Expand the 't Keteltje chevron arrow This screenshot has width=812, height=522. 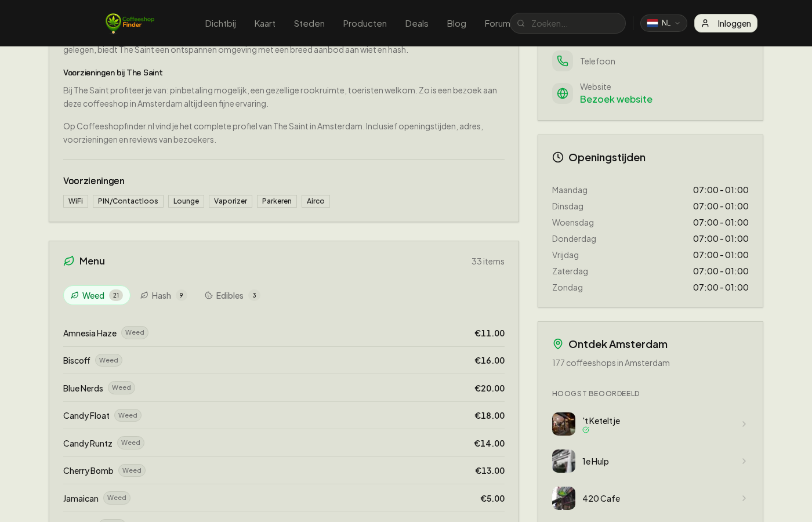click(744, 424)
